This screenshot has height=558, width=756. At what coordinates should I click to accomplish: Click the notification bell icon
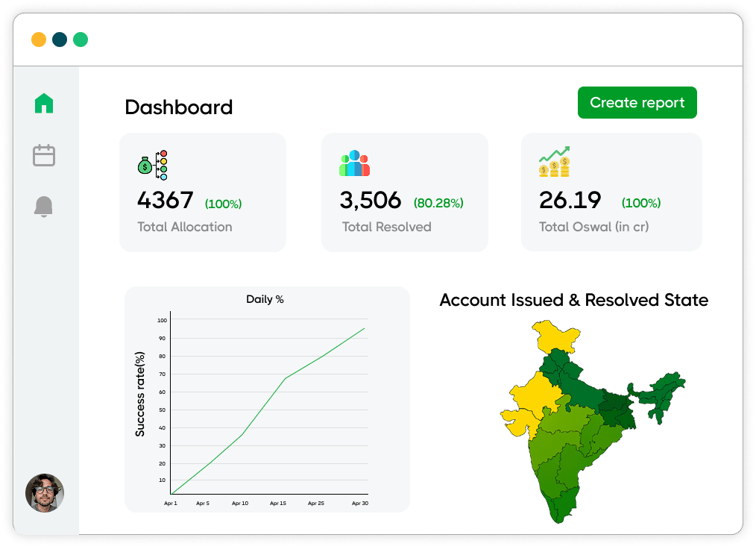click(x=44, y=206)
